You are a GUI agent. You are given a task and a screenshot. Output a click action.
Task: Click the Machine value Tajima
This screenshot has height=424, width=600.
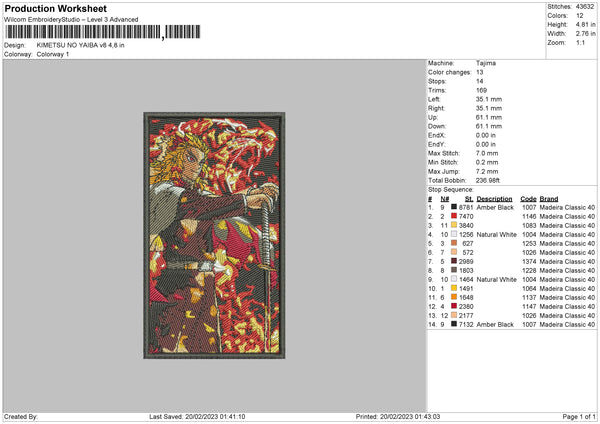pyautogui.click(x=486, y=63)
